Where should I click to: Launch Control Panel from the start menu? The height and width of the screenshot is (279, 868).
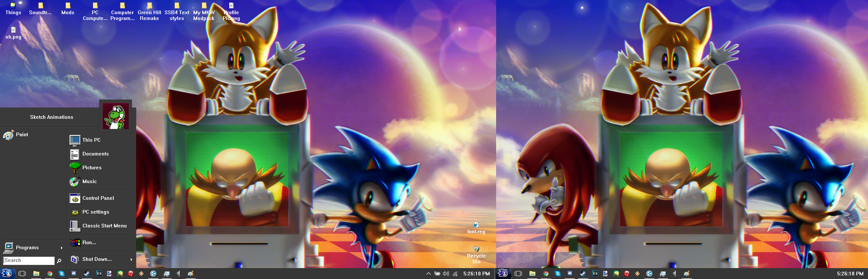(x=98, y=198)
